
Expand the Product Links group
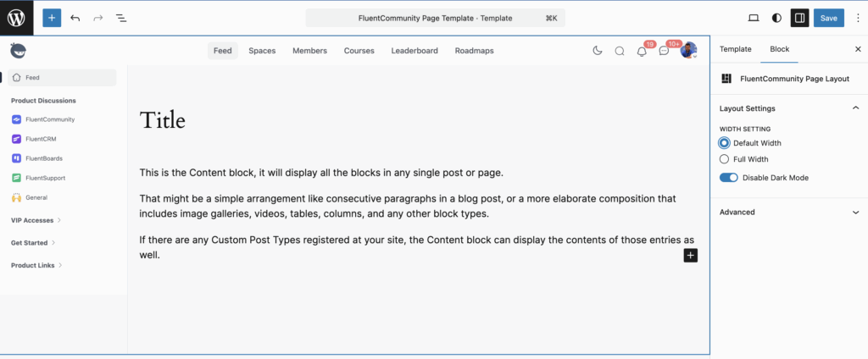36,265
